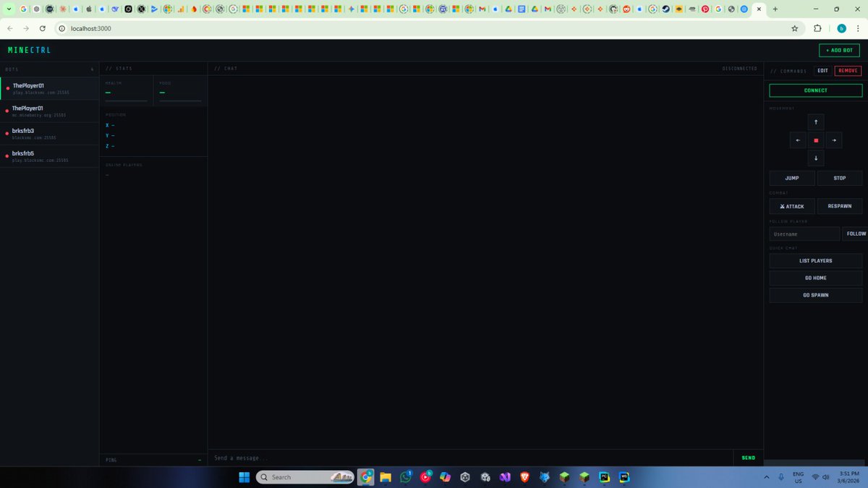Move the bot right with right arrow
868x488 pixels.
[x=833, y=140]
